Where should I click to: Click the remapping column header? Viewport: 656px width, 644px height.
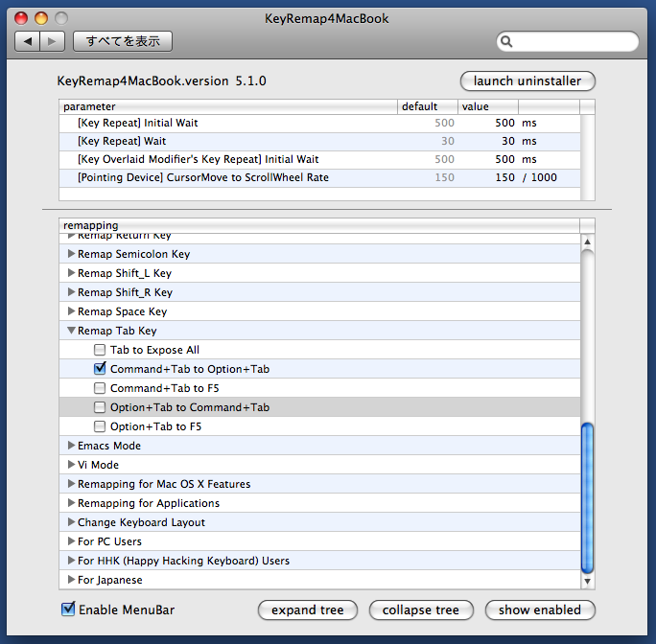coord(319,225)
